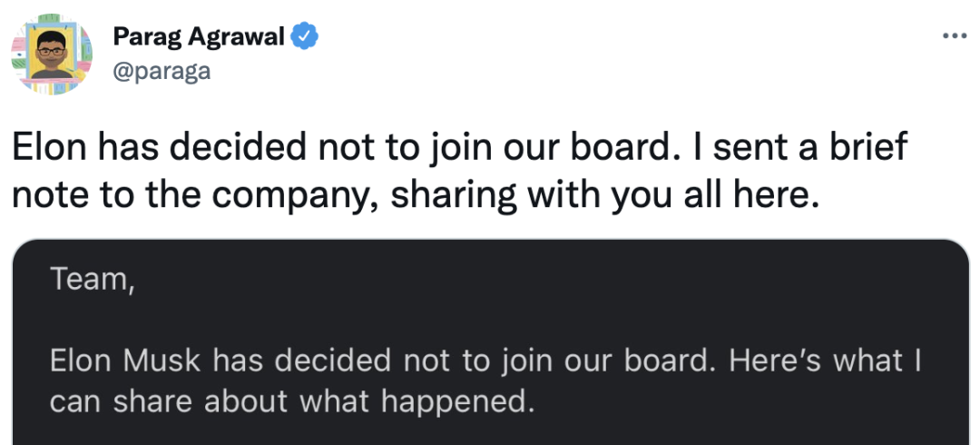Click the blue verified checkmark badge
Viewport: 980px width, 445px height.
coord(306,37)
